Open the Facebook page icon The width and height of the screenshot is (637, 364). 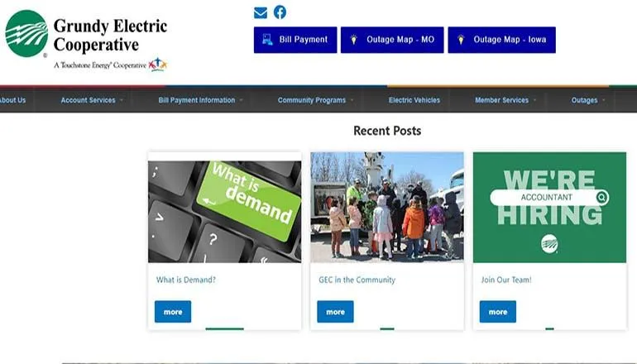click(x=280, y=12)
